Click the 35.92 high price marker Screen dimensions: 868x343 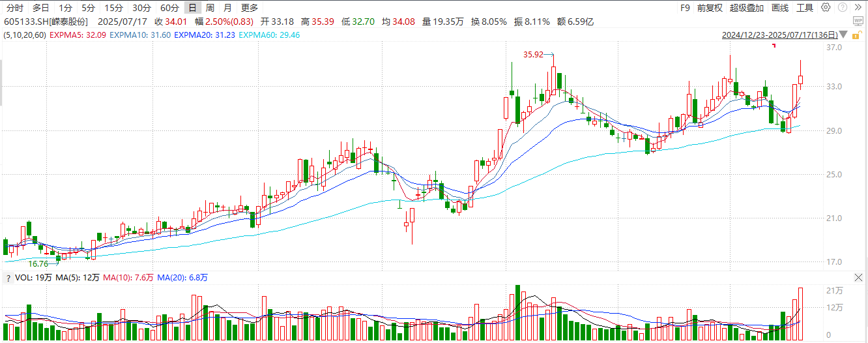[x=534, y=55]
